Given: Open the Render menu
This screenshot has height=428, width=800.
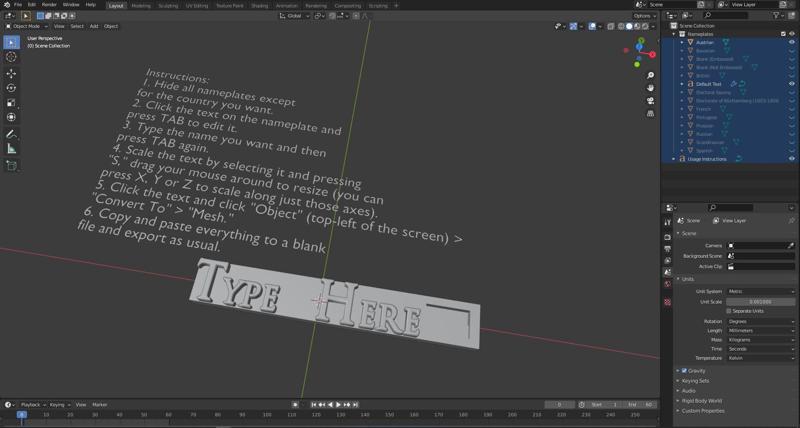Looking at the screenshot, I should coord(49,5).
